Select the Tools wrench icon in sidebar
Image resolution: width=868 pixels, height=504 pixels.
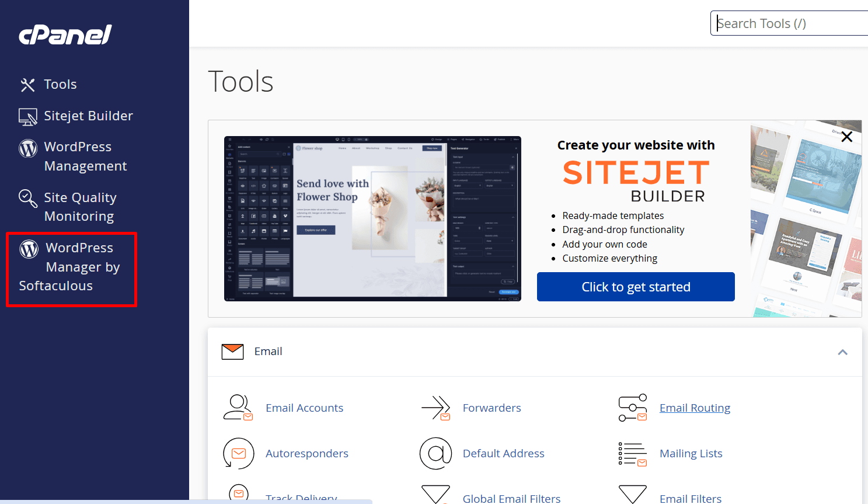[27, 84]
